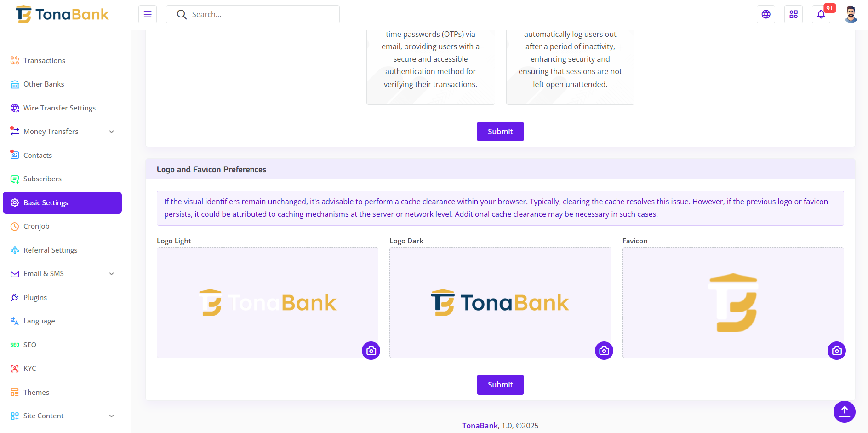
Task: Click the user profile avatar
Action: (851, 14)
